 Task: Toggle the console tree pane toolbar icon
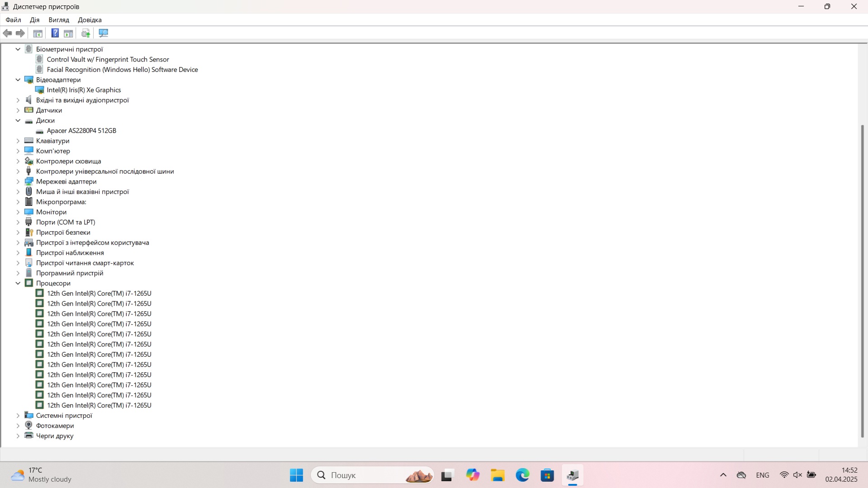point(38,33)
